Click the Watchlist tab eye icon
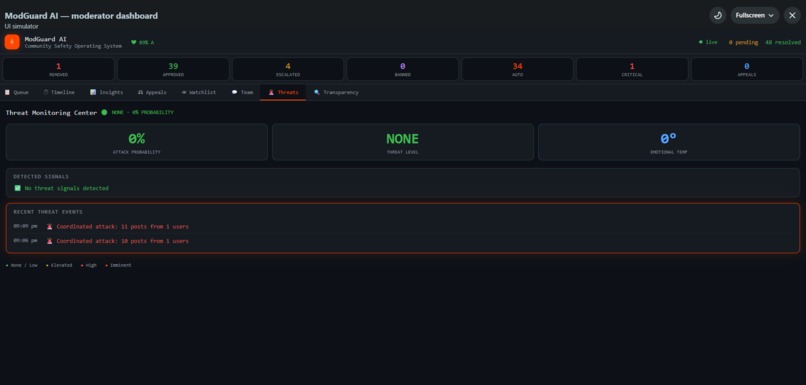806x385 pixels. 184,93
